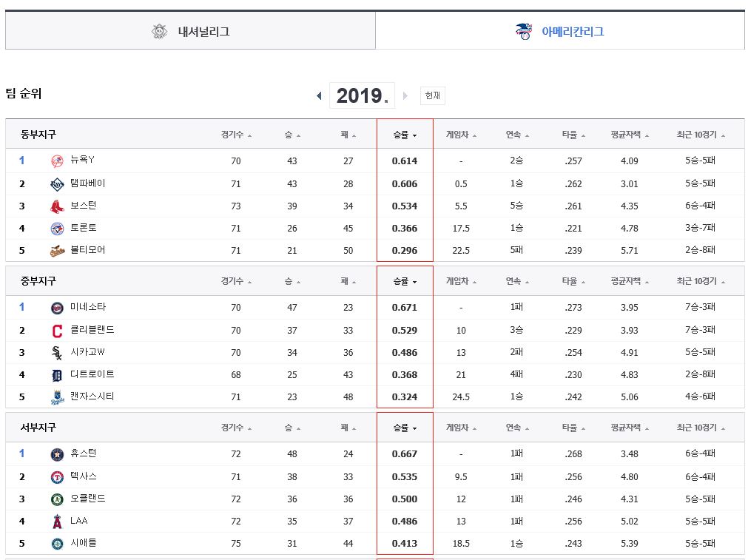Image resolution: width=748 pixels, height=560 pixels.
Task: Open the 뉴욕Y team link
Action: (82, 159)
